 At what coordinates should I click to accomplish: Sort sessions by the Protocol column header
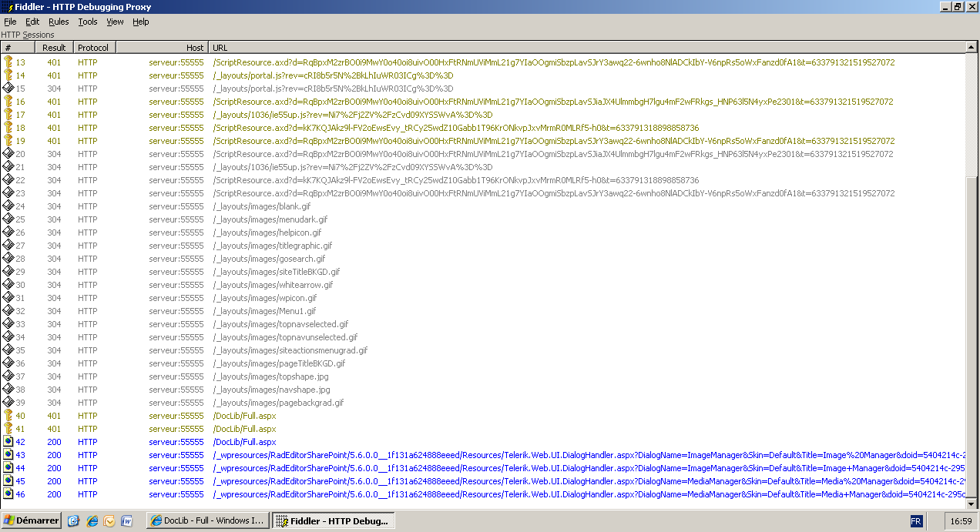pos(94,48)
